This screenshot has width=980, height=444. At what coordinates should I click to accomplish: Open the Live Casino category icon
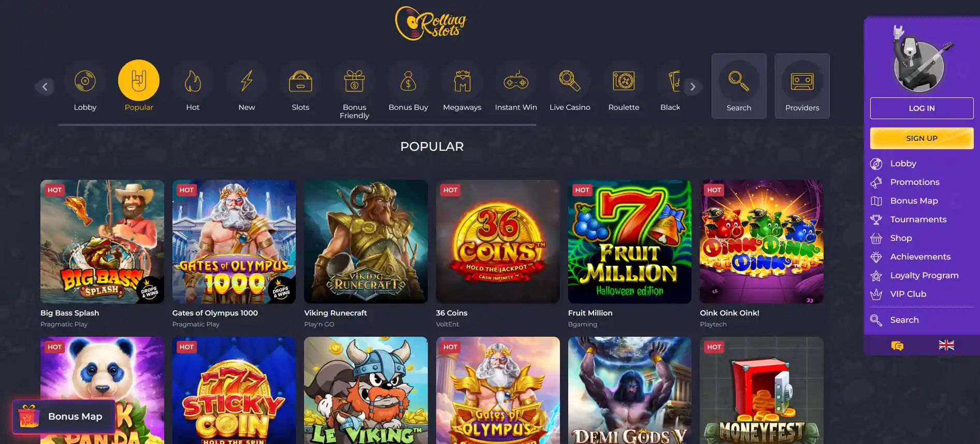[570, 81]
